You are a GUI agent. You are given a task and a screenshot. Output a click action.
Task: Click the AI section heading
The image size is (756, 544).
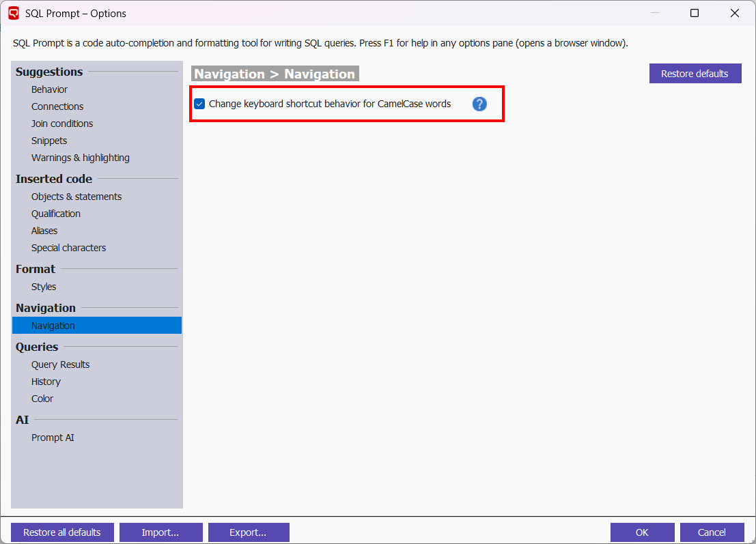22,420
